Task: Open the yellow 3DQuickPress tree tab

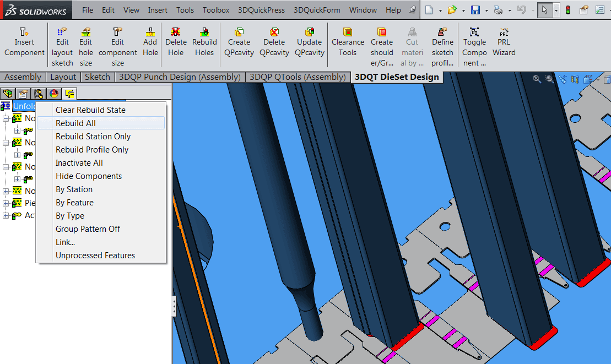Action: point(70,94)
